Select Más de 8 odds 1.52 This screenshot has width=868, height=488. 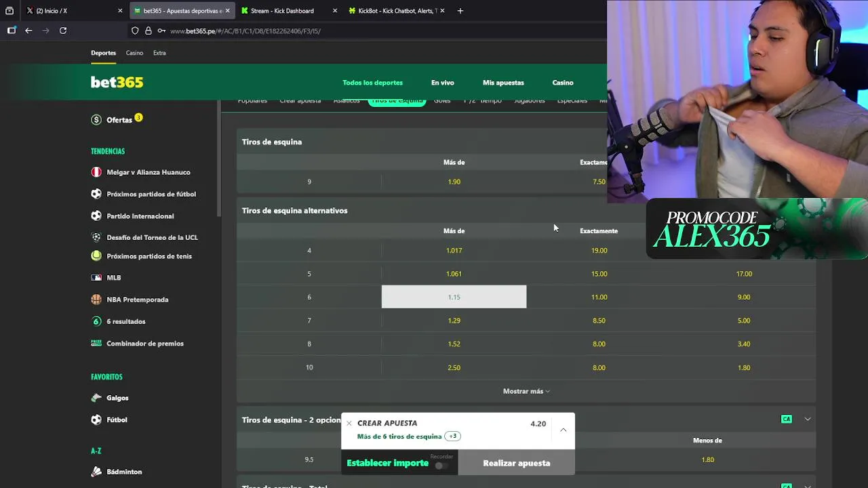point(454,344)
